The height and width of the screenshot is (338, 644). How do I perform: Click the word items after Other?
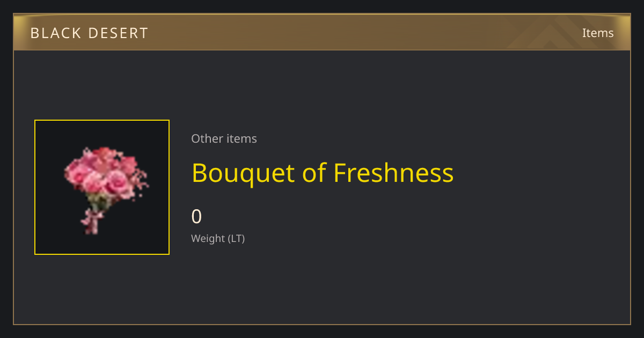tap(241, 138)
